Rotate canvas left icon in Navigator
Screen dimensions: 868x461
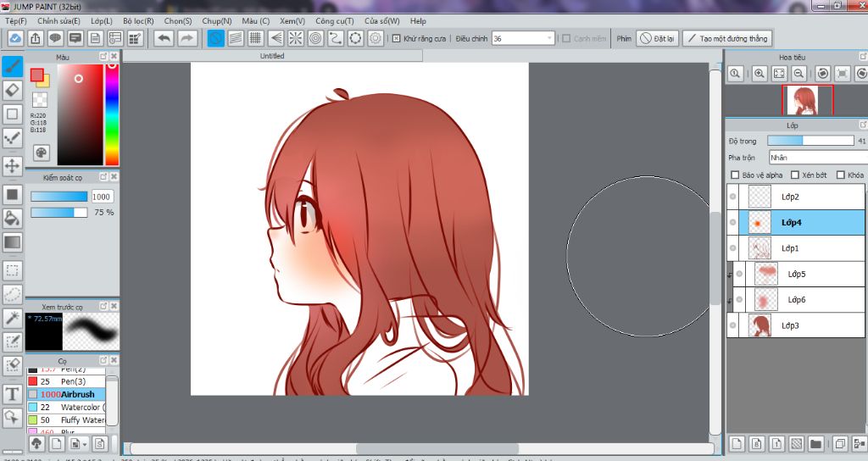coord(823,74)
